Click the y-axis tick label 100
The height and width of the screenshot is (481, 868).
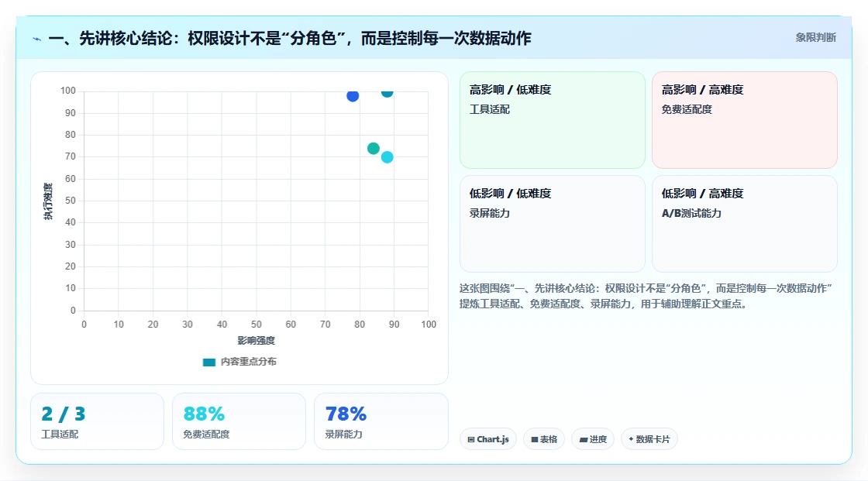point(68,91)
